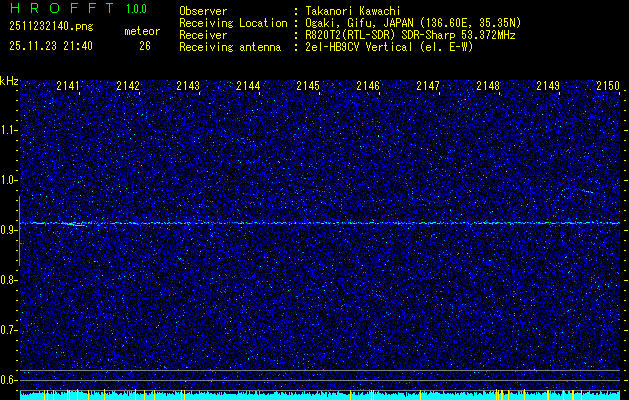Image resolution: width=629 pixels, height=400 pixels.
Task: Click the time marker 2149
Action: click(548, 85)
